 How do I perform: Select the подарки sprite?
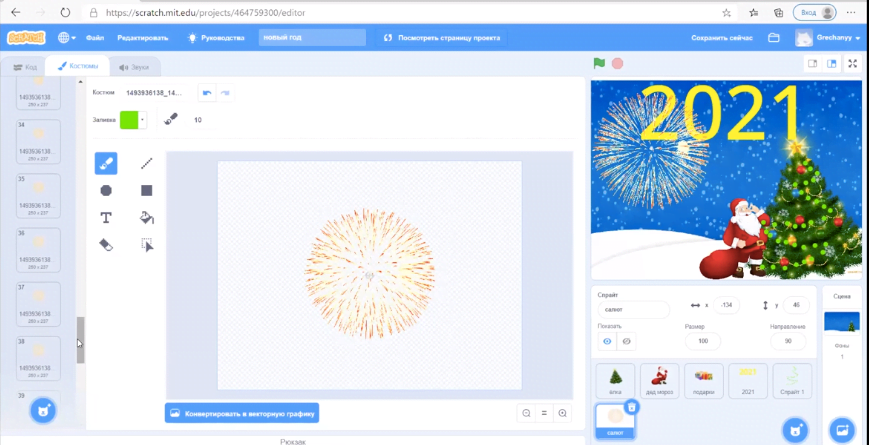(x=704, y=381)
